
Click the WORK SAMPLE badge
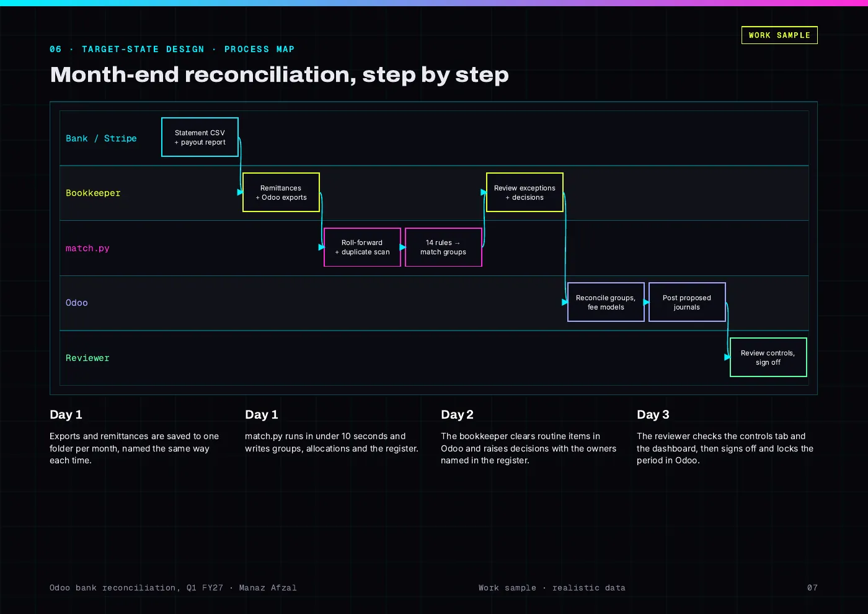(779, 35)
